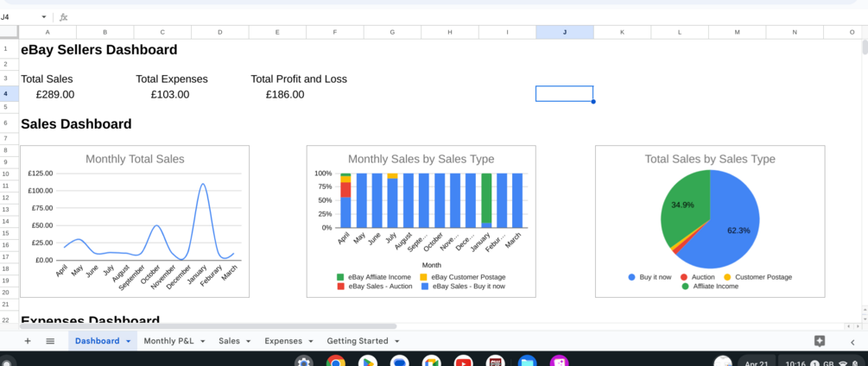Screen dimensions: 868x366
Task: Open Sales tab dropdown arrow
Action: [248, 342]
